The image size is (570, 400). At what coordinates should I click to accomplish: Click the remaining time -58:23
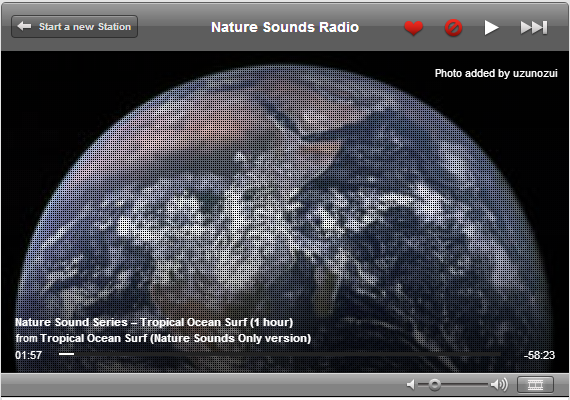539,355
